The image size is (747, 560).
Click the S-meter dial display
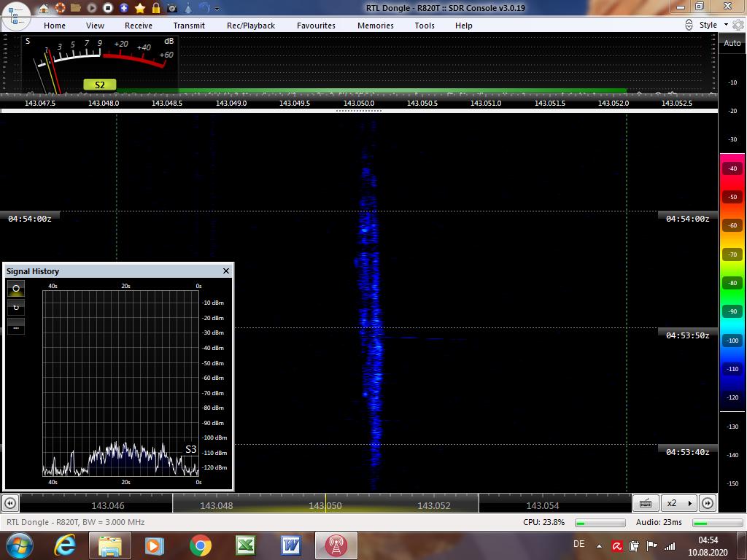100,63
